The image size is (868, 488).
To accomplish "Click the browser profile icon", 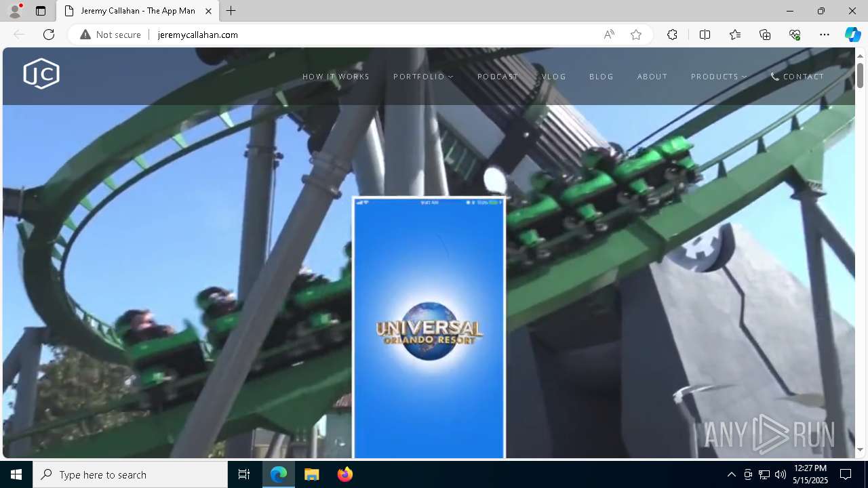I will tap(15, 11).
